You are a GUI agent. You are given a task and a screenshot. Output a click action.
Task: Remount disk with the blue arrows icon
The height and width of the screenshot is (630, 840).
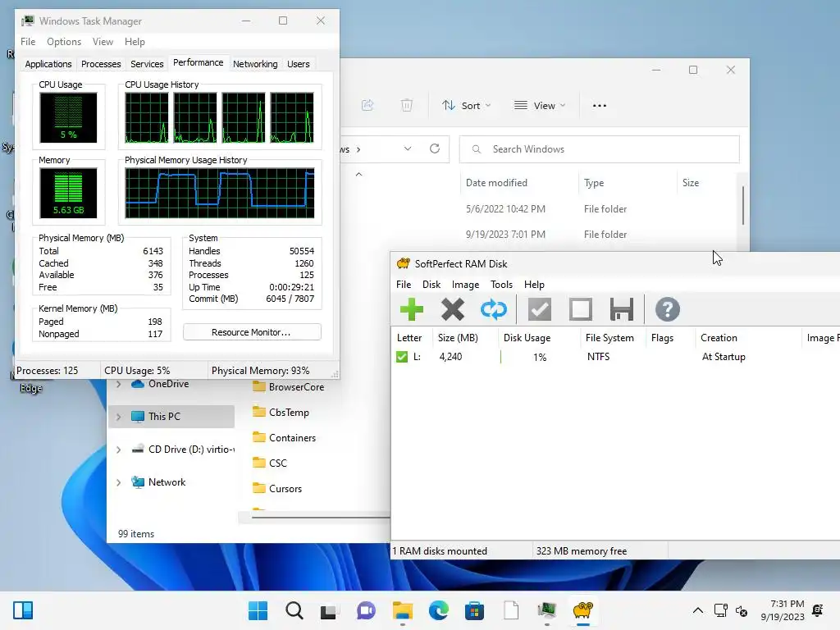493,309
